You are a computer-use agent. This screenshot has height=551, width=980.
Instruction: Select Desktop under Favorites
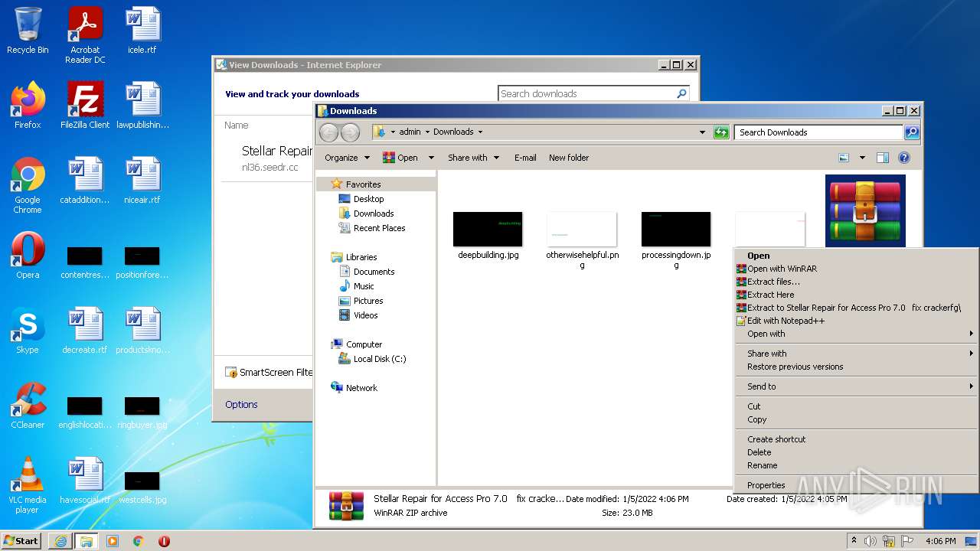point(368,199)
